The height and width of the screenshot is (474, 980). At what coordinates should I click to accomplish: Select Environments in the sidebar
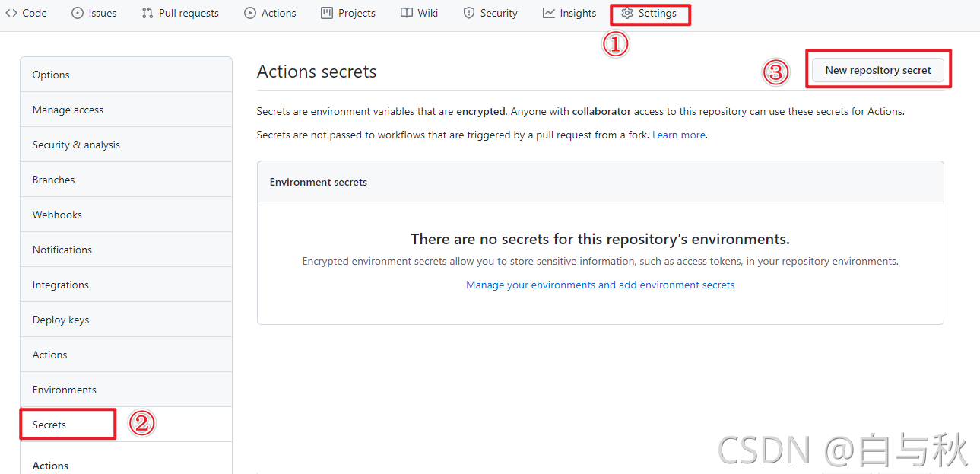pyautogui.click(x=65, y=390)
